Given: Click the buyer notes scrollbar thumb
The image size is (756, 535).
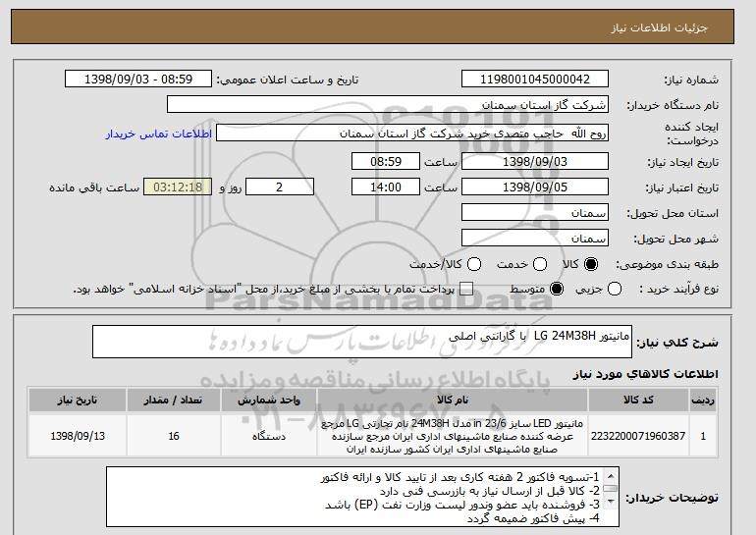Looking at the screenshot, I should 611,489.
